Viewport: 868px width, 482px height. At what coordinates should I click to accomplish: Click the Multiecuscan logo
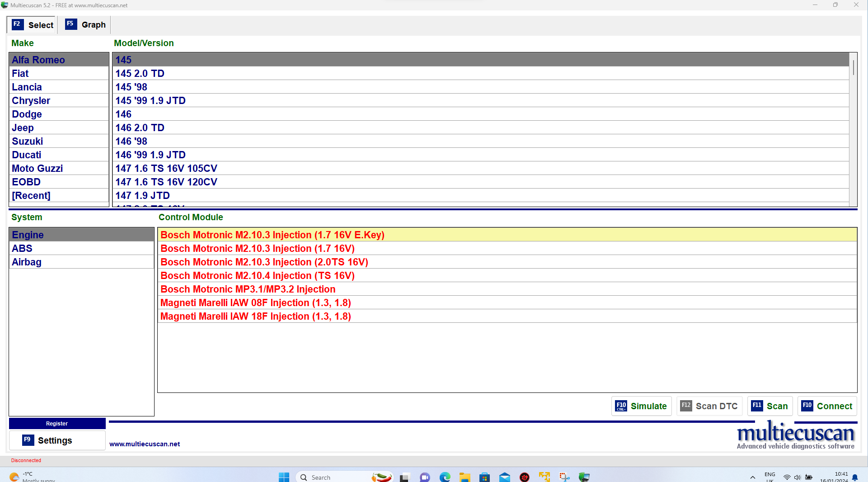796,435
